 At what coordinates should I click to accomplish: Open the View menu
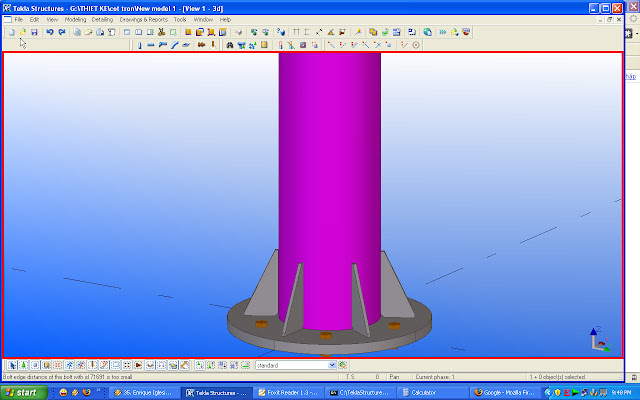point(52,19)
